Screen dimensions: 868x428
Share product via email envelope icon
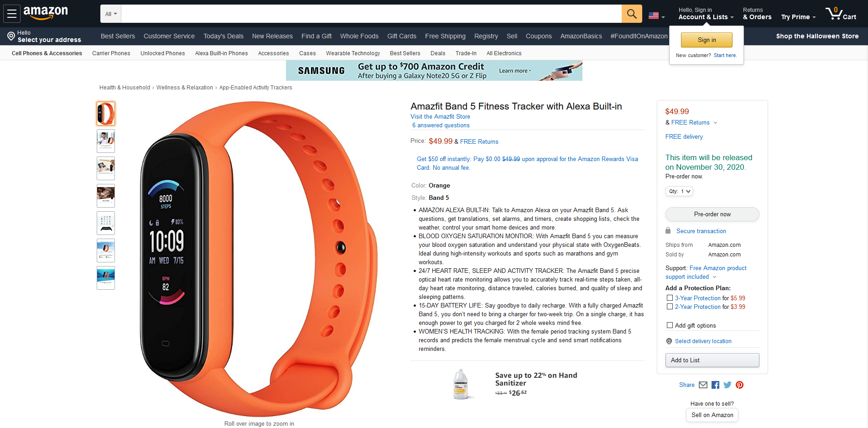703,385
